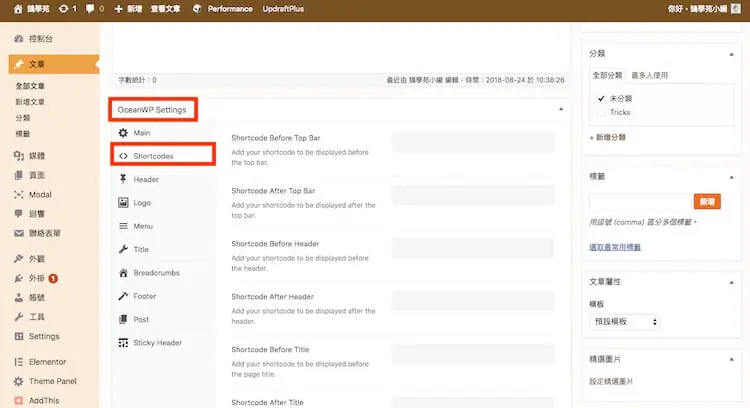Click the Elementor icon in sidebar

pos(19,362)
